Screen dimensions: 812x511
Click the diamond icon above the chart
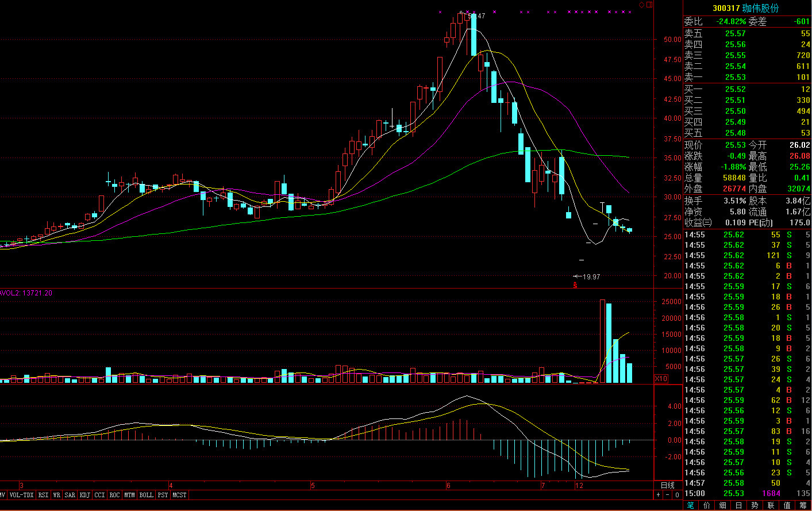[642, 5]
